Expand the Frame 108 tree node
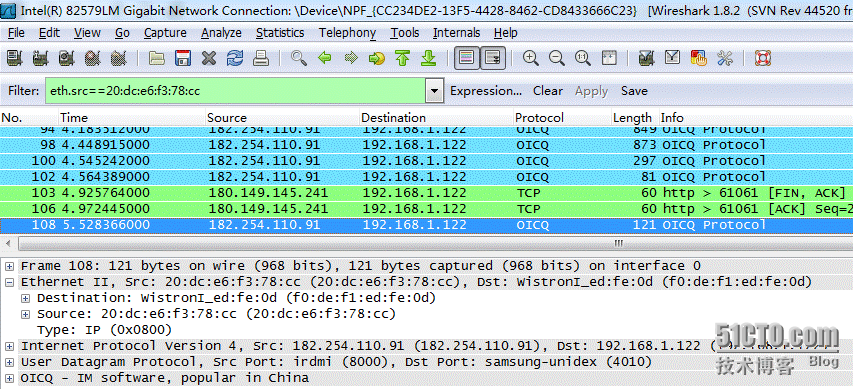 point(9,266)
